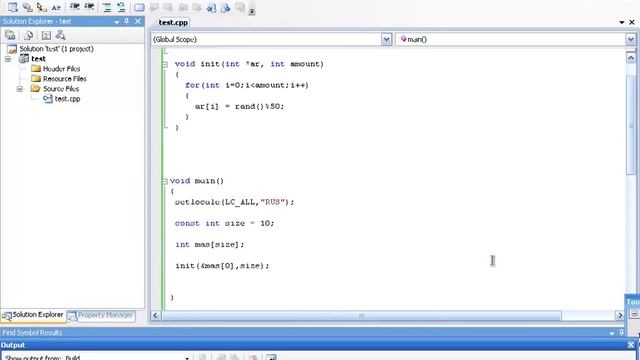The width and height of the screenshot is (640, 360).
Task: Click Show All Files icon in Solution Explorer
Action: (29, 35)
